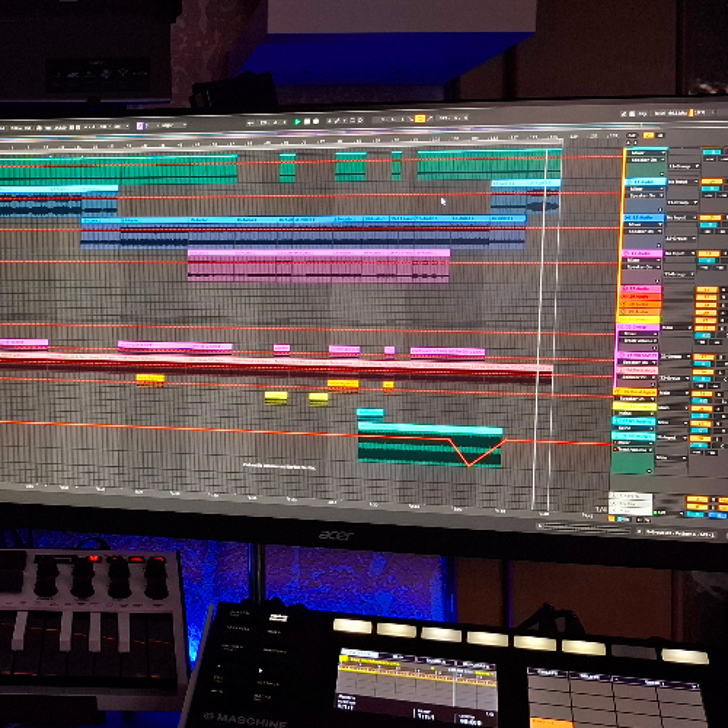The height and width of the screenshot is (728, 728).
Task: Fold the light pink Audio track
Action: [x=626, y=254]
